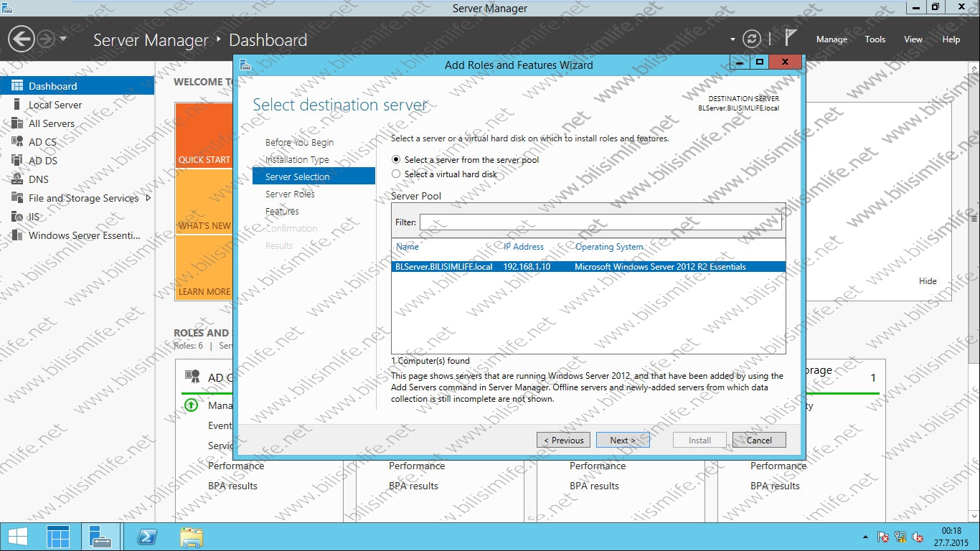Click the File and Storage Services icon
980x551 pixels.
17,198
